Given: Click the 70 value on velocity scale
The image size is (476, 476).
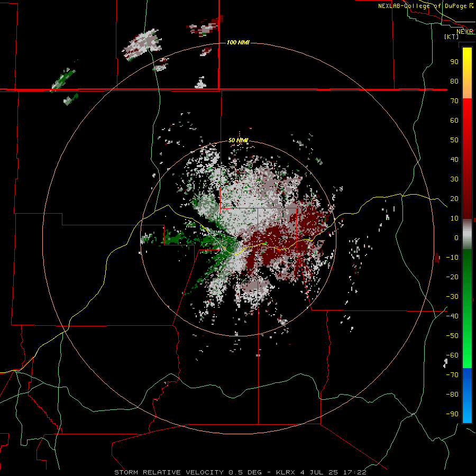Looking at the screenshot, I should pos(454,101).
